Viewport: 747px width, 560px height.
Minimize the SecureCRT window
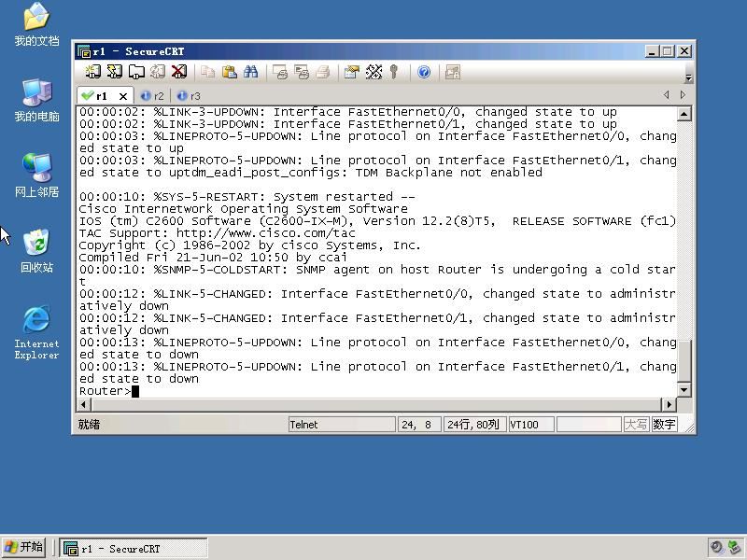click(x=651, y=51)
